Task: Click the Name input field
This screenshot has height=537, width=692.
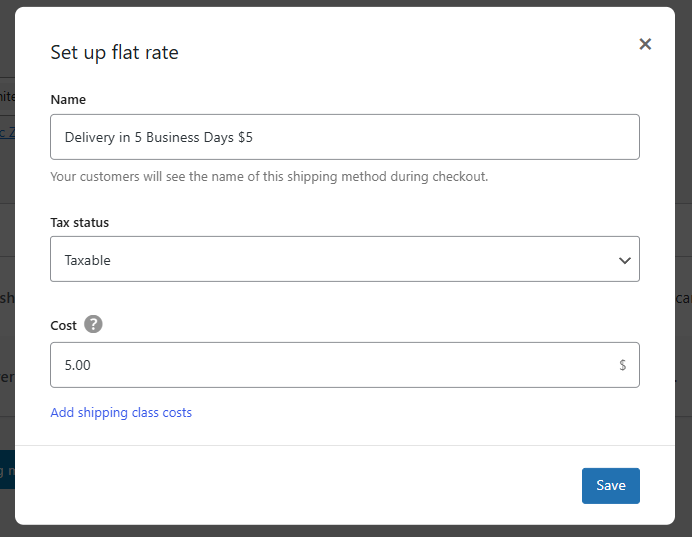Action: (344, 137)
